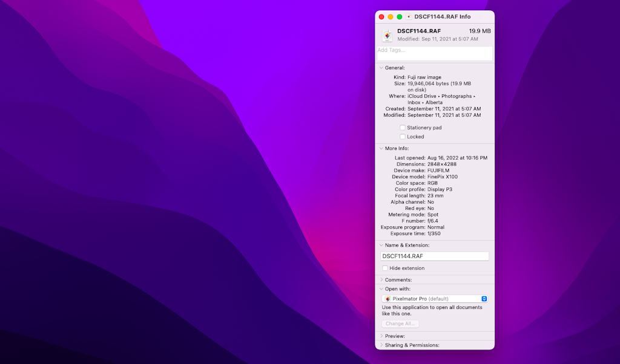Enable the Stationery pad checkbox

tap(403, 128)
